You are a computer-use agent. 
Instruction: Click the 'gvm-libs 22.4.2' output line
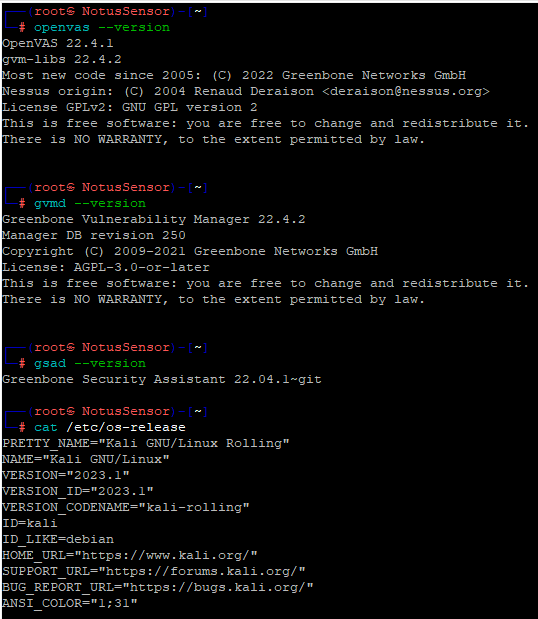coord(62,60)
